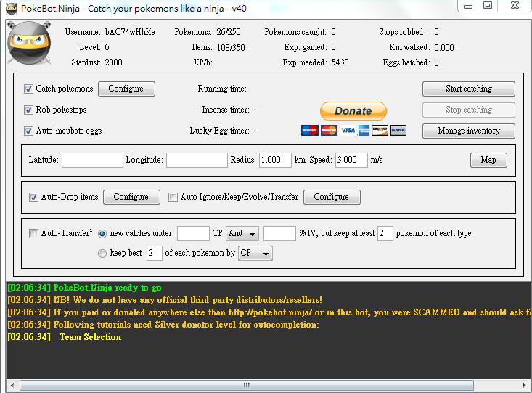Click the Stardust value 2800
The width and height of the screenshot is (532, 393).
pyautogui.click(x=114, y=62)
